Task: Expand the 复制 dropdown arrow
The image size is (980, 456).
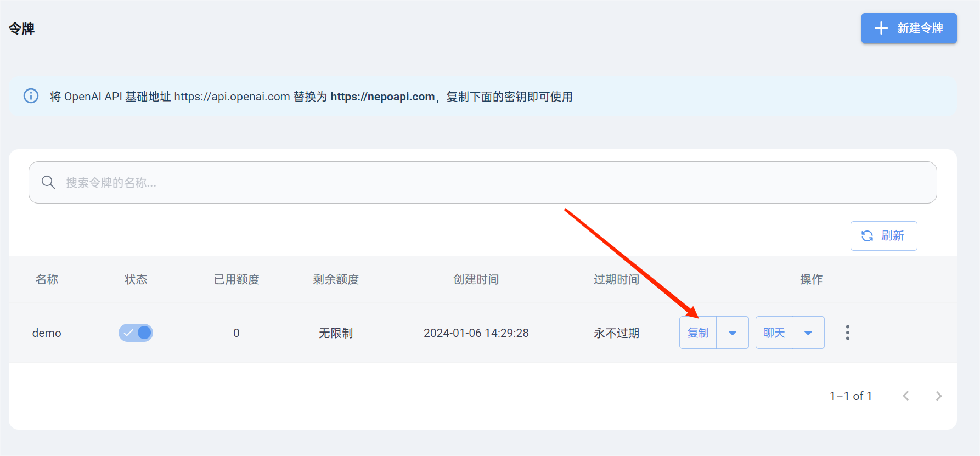Action: (x=733, y=333)
